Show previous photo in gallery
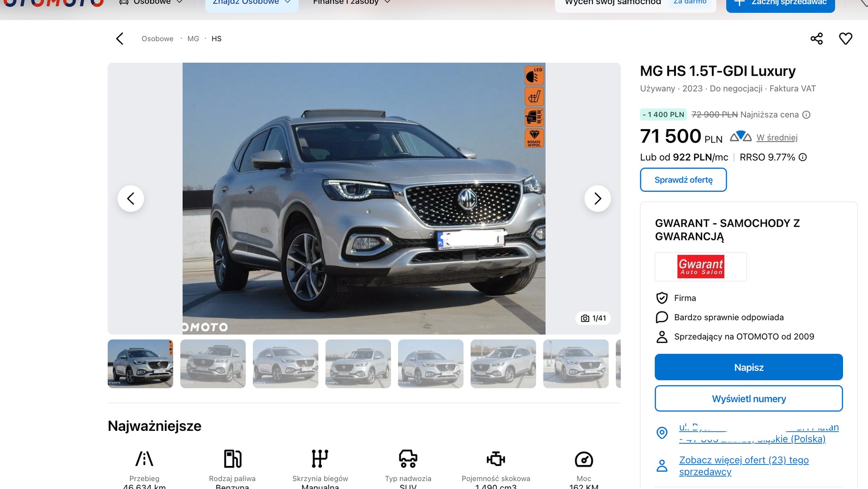 coord(131,198)
